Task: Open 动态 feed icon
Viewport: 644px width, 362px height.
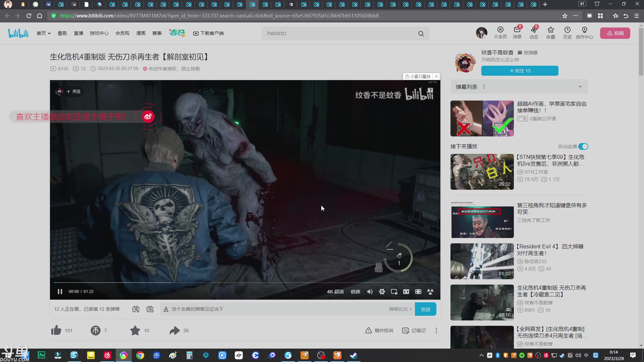Action: [534, 33]
